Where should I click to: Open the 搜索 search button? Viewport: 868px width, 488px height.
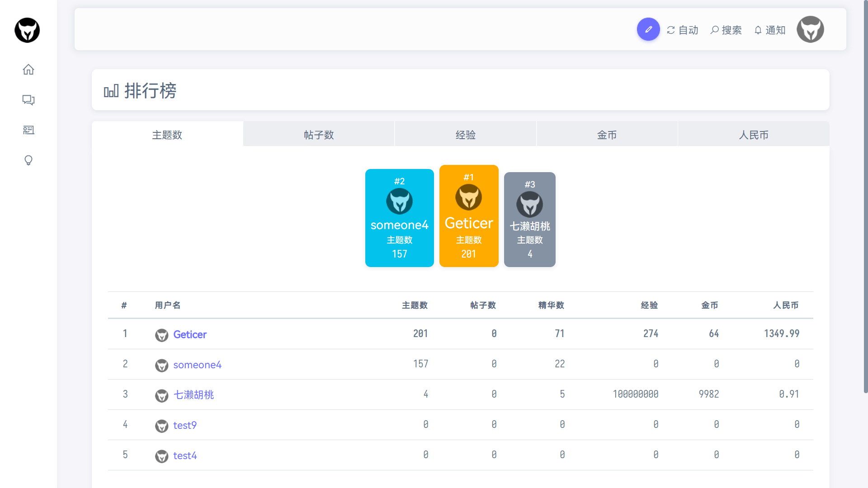726,30
